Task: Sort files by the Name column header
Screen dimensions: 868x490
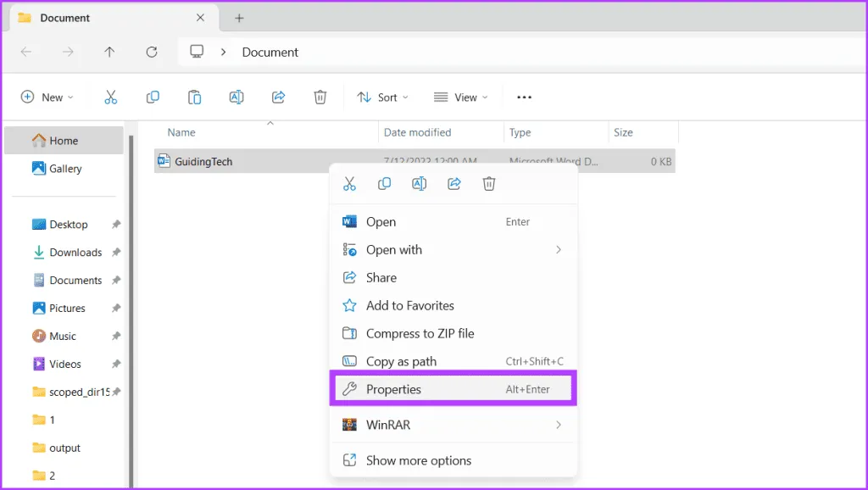Action: [181, 133]
